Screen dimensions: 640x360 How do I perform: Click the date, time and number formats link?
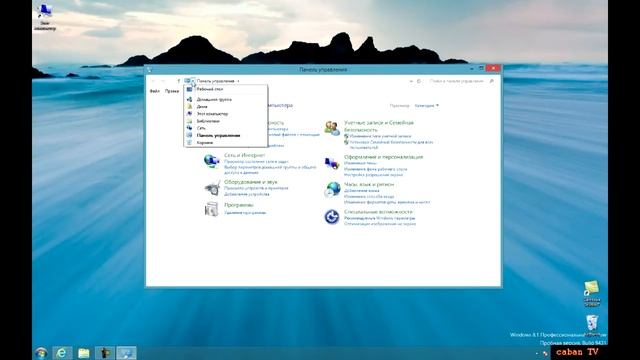pyautogui.click(x=387, y=202)
